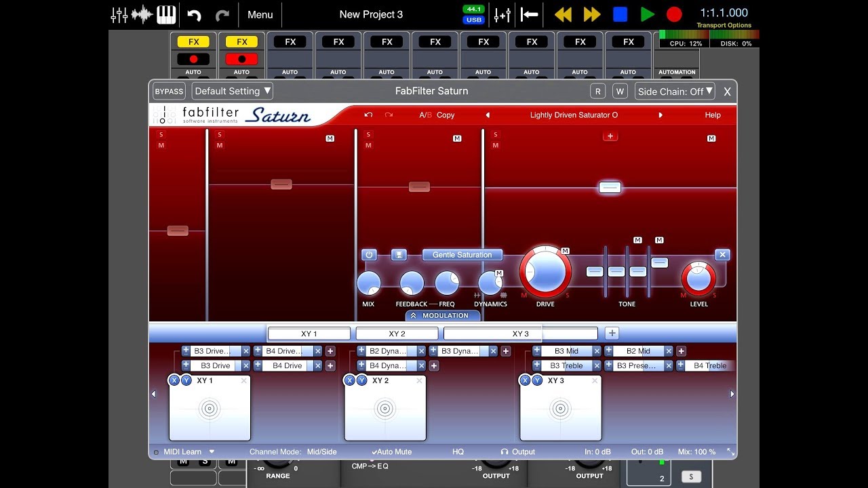Screen dimensions: 868x488
Task: Toggle HQ mode
Action: (458, 452)
